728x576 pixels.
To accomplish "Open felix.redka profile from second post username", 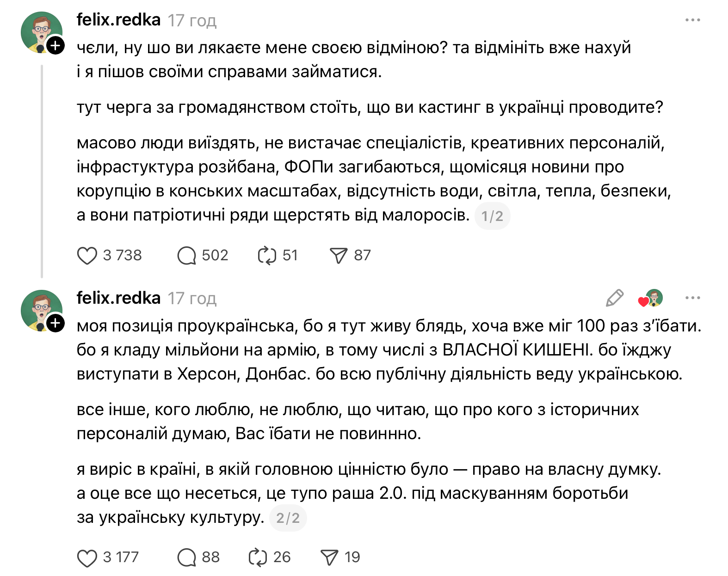I will [x=118, y=298].
